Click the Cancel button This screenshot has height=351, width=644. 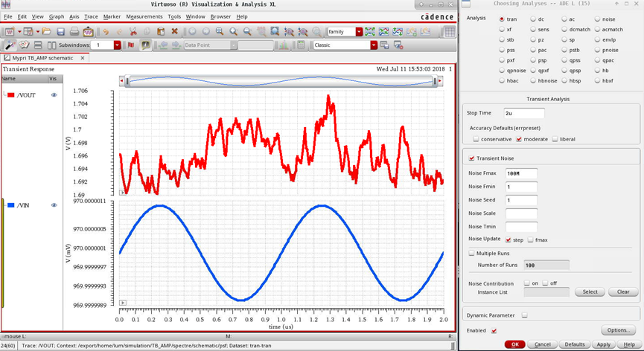coord(542,344)
